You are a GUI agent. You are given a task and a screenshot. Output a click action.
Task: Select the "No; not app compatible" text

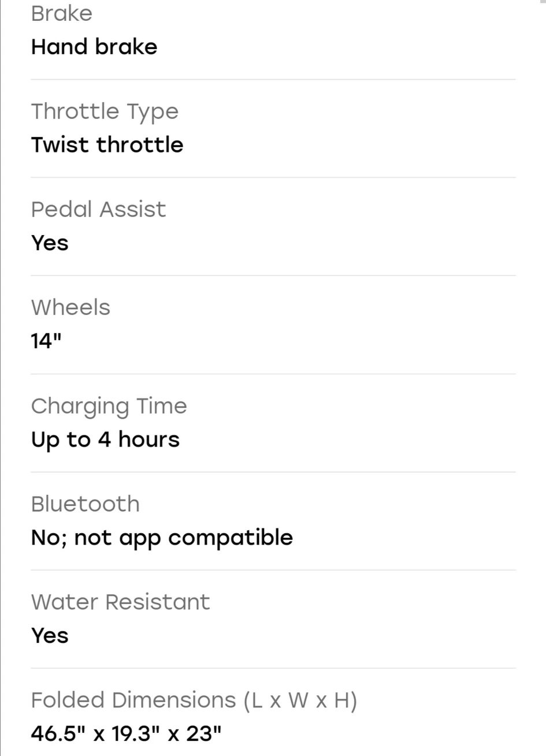click(162, 538)
